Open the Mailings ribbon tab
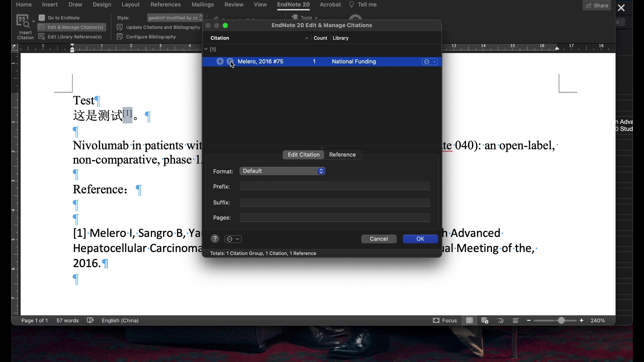644x362 pixels. point(203,5)
